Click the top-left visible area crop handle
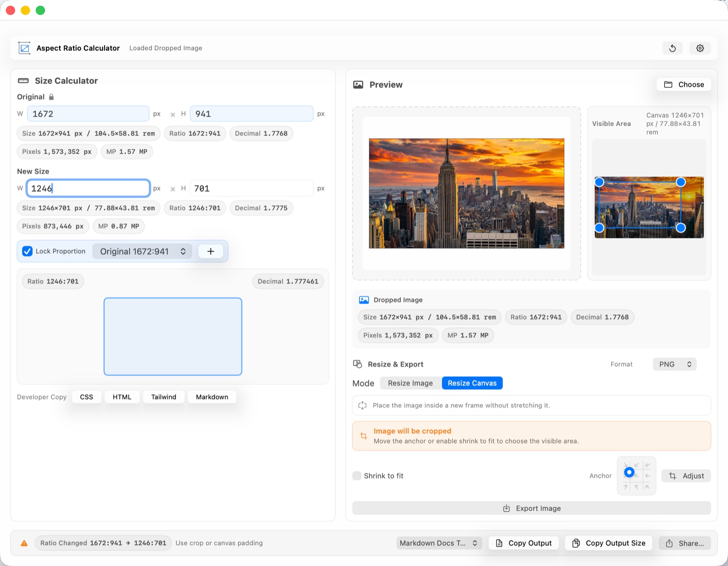The width and height of the screenshot is (728, 566). click(600, 182)
